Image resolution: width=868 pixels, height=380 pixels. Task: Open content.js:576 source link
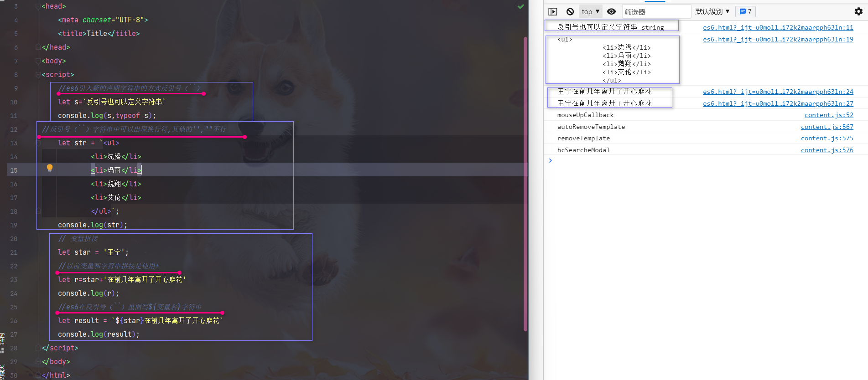827,150
